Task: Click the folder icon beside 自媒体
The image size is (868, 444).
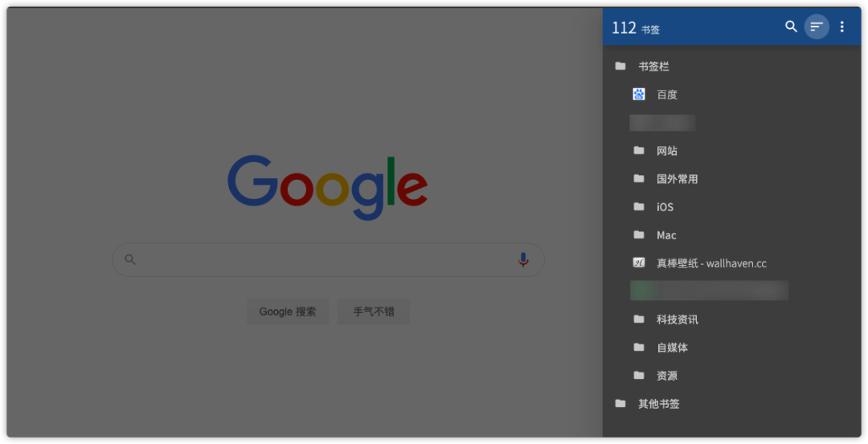Action: (x=639, y=347)
